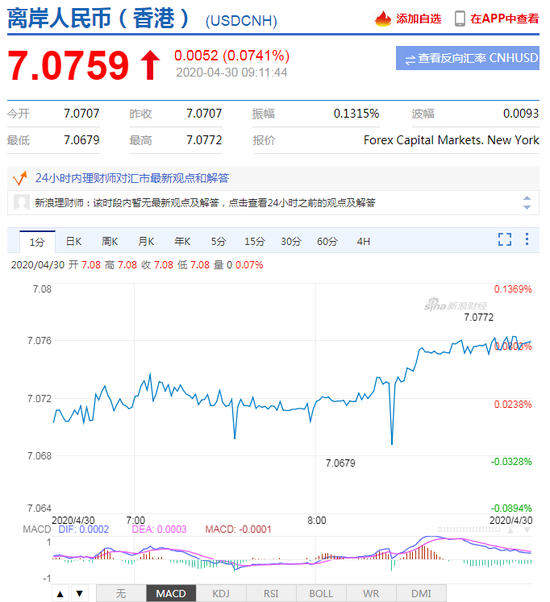The height and width of the screenshot is (602, 550).
Task: Click the phone icon for 在APP中查看
Action: 459,18
